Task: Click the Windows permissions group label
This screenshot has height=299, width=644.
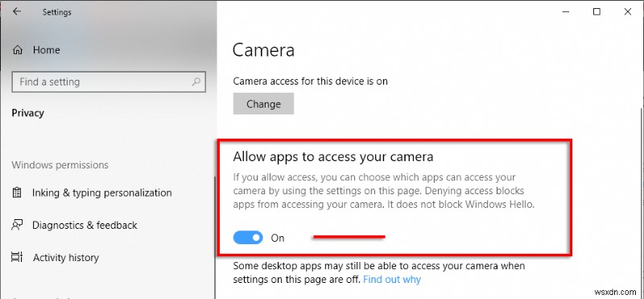Action: (x=60, y=165)
